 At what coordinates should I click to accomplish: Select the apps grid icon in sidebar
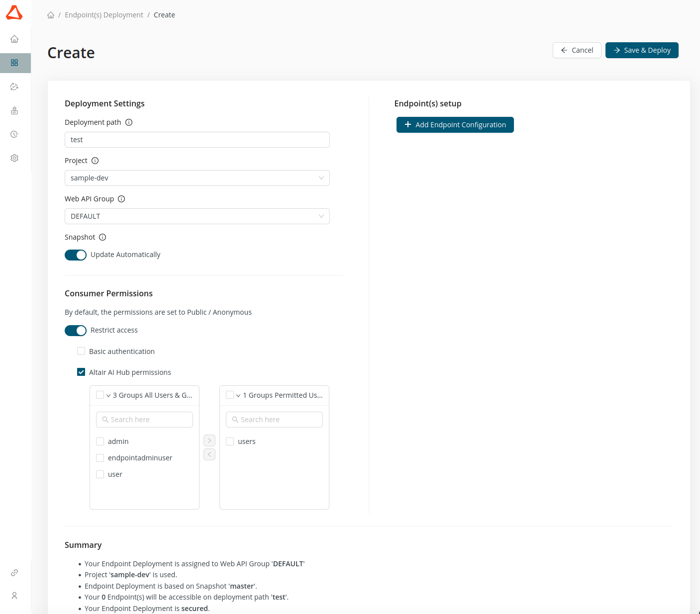click(14, 63)
